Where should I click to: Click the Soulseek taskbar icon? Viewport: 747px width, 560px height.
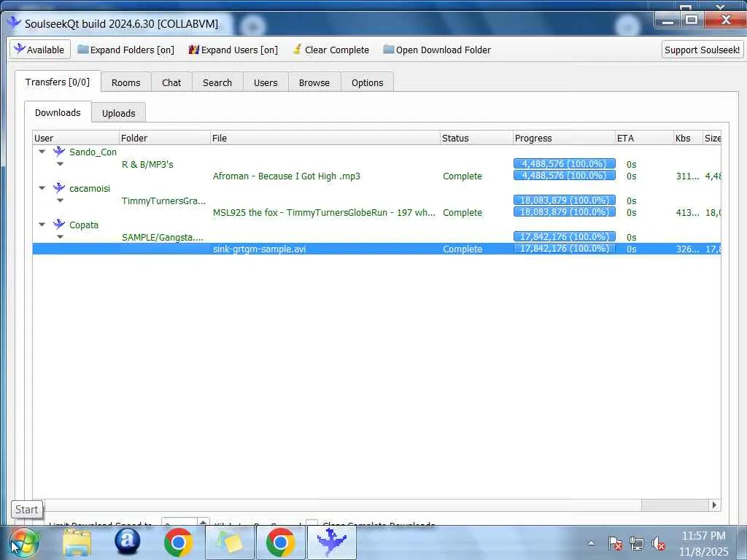[332, 542]
